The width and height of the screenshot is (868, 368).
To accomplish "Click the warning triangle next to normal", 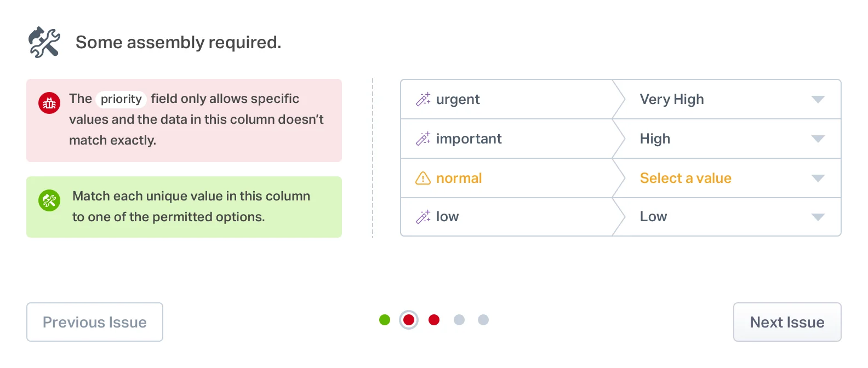I will [422, 178].
